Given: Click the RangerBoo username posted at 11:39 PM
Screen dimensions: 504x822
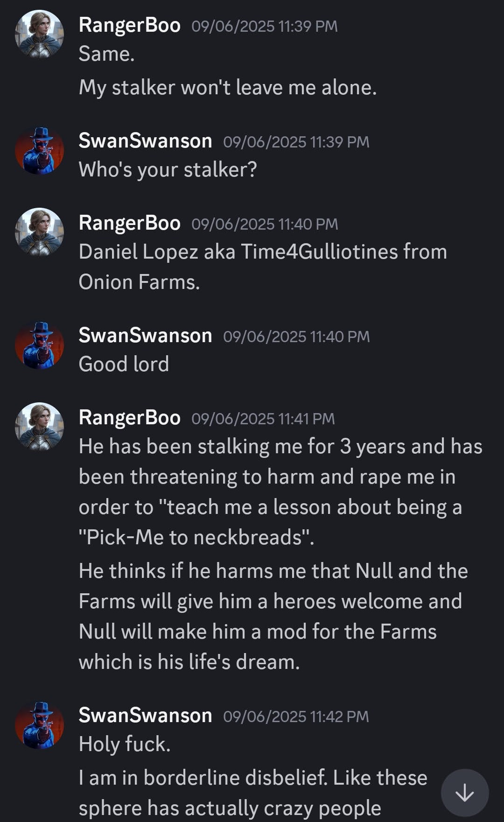Looking at the screenshot, I should click(x=129, y=25).
